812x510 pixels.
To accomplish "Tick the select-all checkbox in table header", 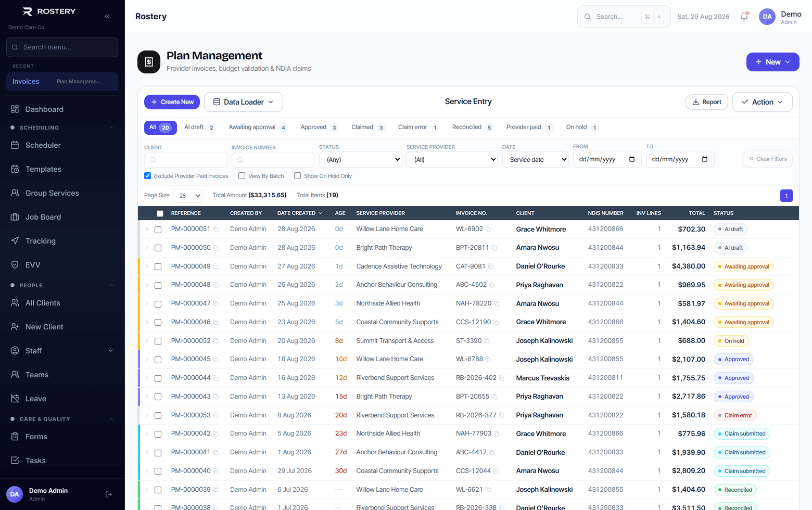I will [160, 213].
